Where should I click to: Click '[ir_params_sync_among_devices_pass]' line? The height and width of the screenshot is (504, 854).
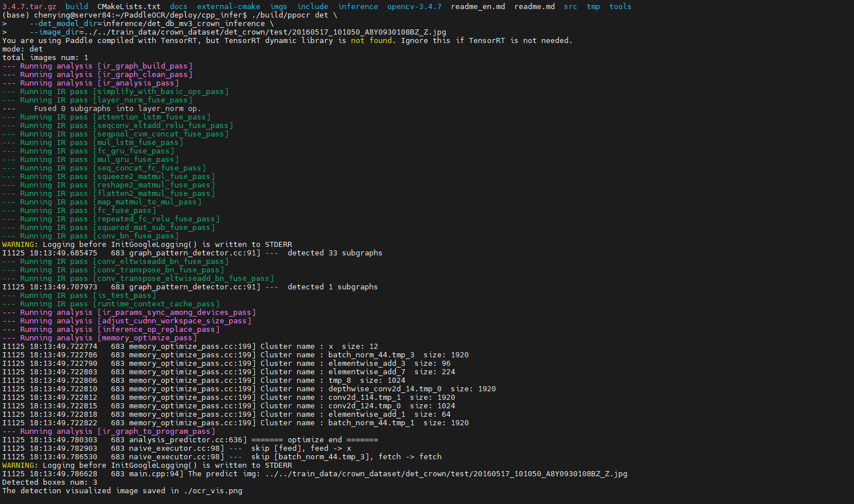click(x=129, y=312)
